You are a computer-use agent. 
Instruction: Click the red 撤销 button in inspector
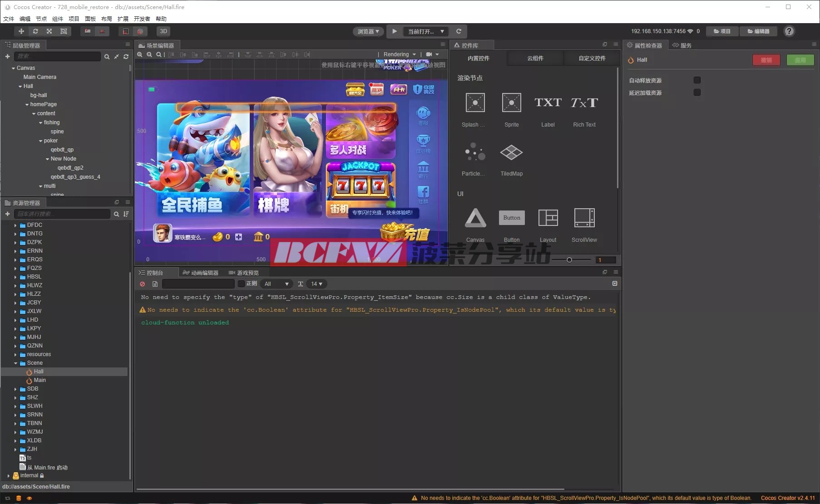pyautogui.click(x=766, y=60)
